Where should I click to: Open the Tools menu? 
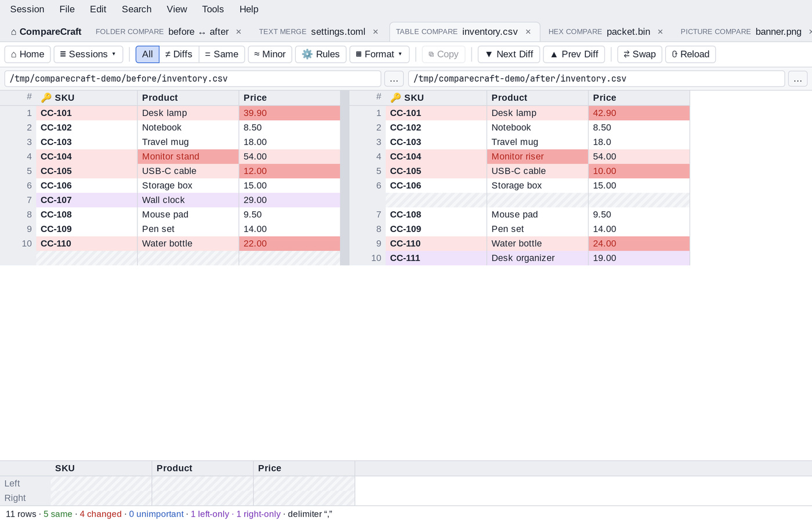213,9
